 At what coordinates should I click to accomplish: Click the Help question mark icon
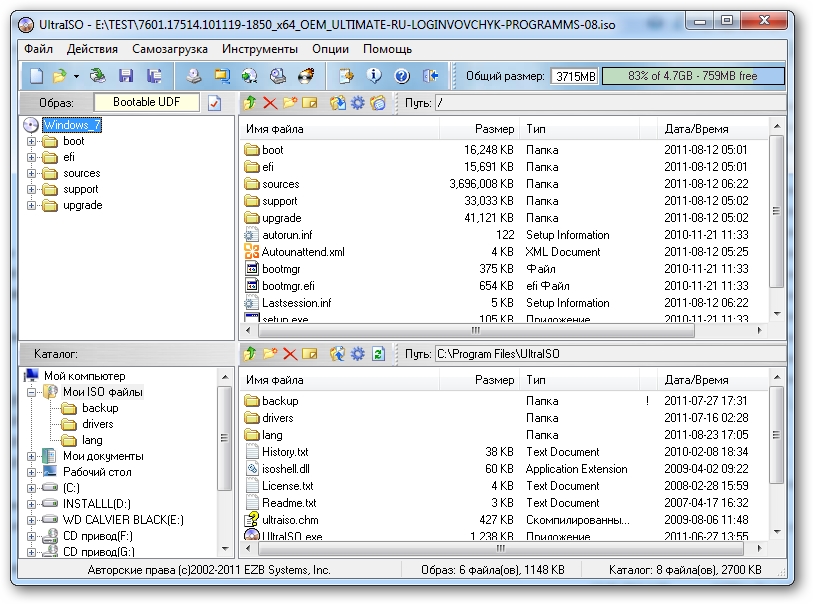402,76
